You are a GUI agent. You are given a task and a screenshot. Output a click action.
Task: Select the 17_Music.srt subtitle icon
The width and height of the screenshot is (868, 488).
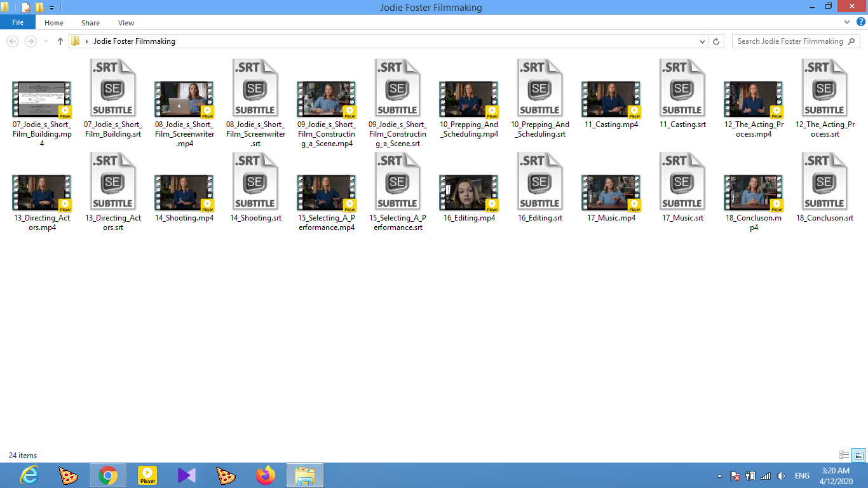[x=682, y=182]
